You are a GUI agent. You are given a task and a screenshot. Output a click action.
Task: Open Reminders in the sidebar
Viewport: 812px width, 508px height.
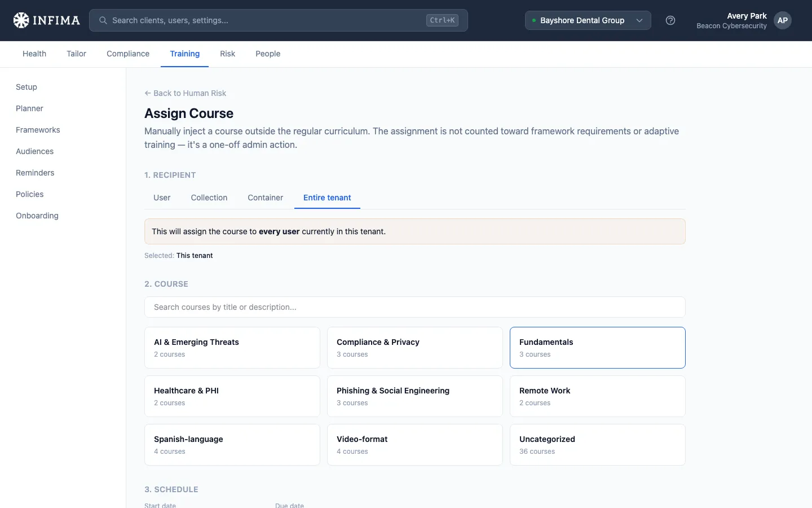[x=35, y=173]
